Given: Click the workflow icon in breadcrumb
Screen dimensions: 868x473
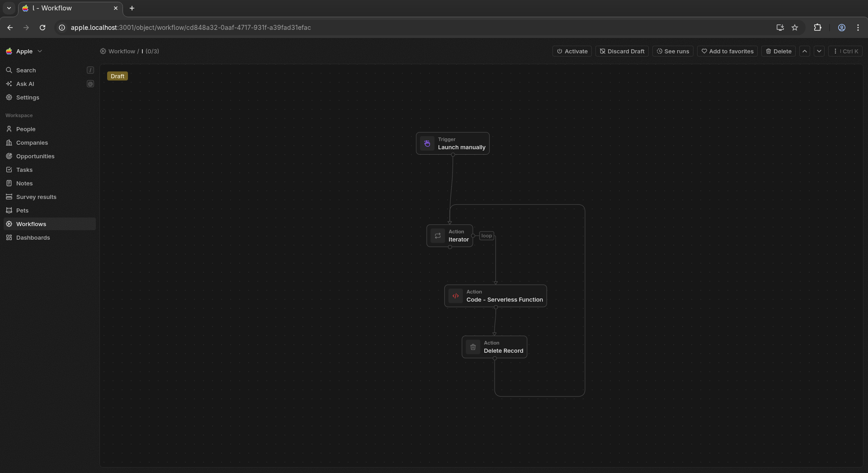Looking at the screenshot, I should coord(103,51).
